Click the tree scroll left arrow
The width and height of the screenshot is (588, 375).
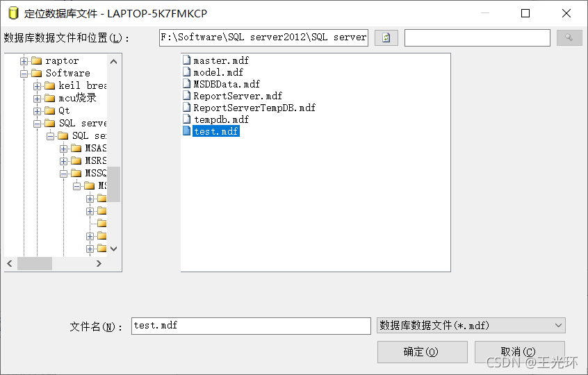click(x=10, y=264)
